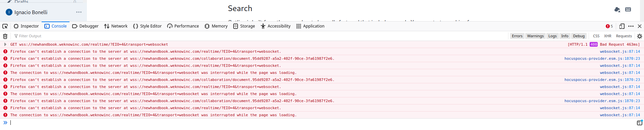644x130 pixels.
Task: Open the Application tab
Action: [x=310, y=26]
